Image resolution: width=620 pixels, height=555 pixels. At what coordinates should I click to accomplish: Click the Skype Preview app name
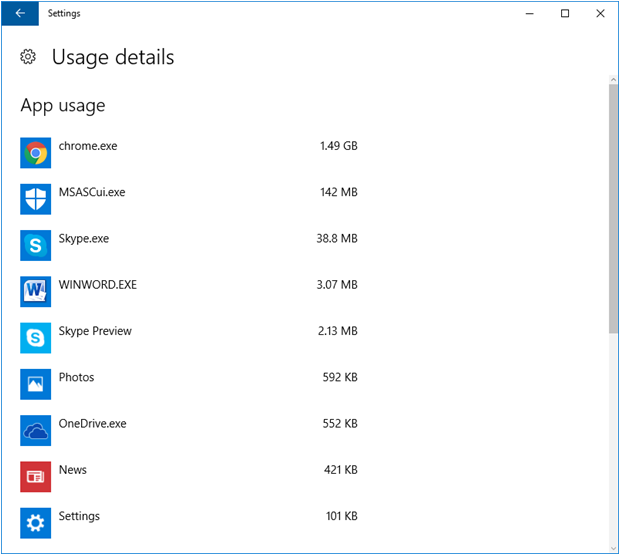click(x=95, y=331)
